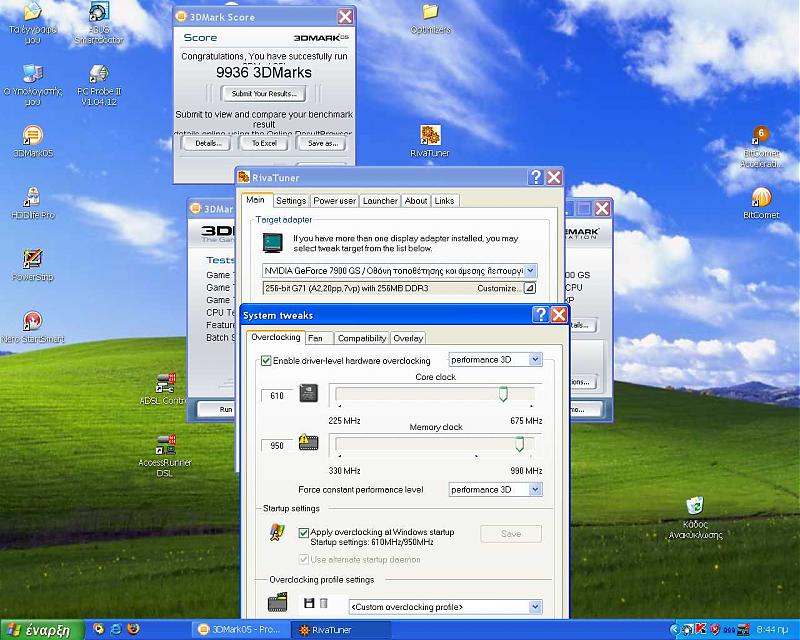Open the Force constant performance level dropdown
The height and width of the screenshot is (640, 800).
tap(535, 489)
